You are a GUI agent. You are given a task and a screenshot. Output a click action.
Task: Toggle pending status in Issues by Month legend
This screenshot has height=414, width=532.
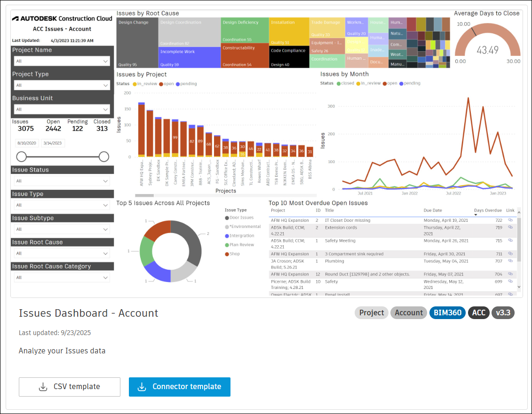pyautogui.click(x=410, y=83)
